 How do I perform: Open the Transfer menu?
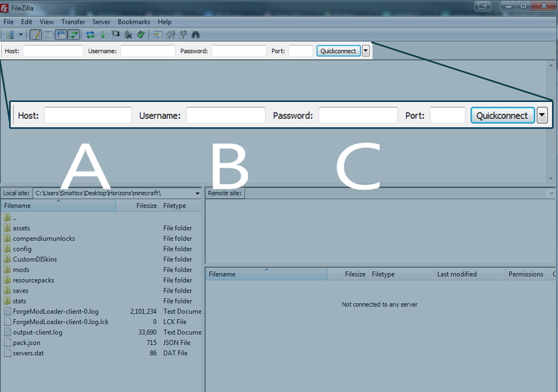point(73,22)
